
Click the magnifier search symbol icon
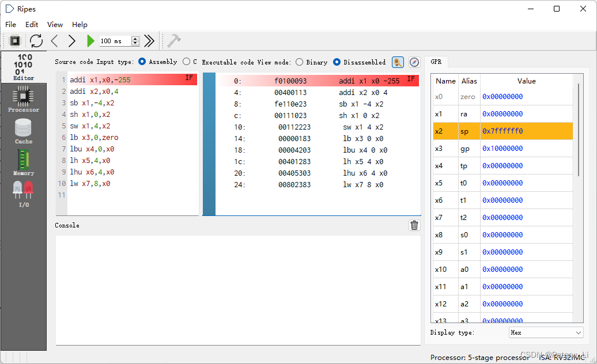coord(398,62)
